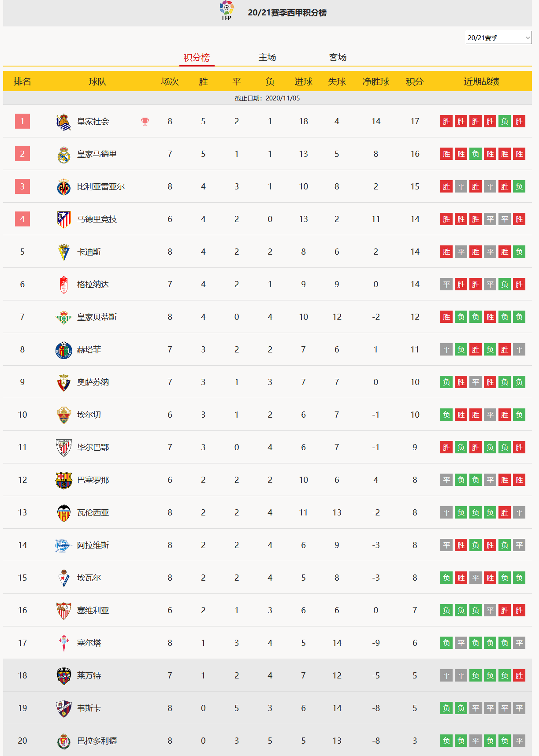Open the 皇家马德里 team link
539x756 pixels.
pos(97,154)
